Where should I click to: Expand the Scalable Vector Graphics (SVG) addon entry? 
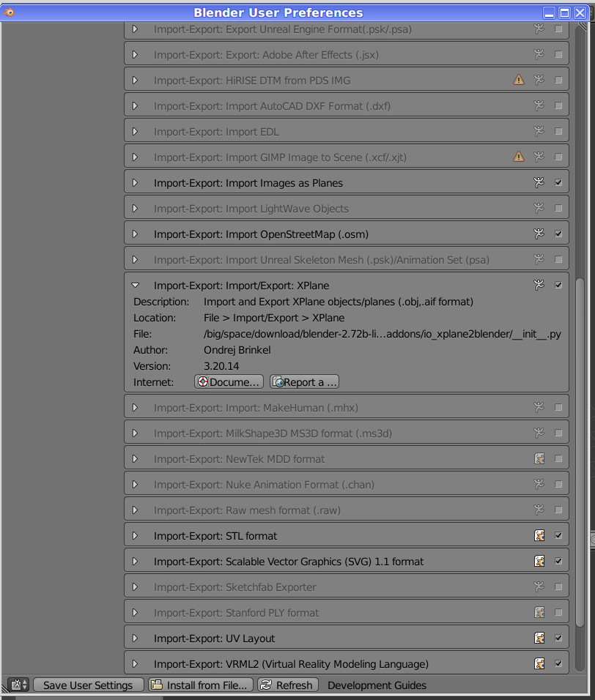coord(135,562)
